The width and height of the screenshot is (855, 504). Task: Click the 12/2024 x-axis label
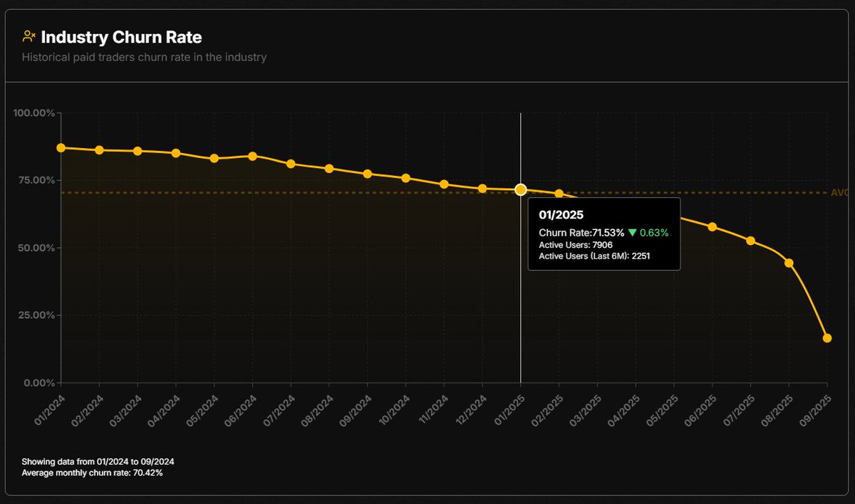470,410
